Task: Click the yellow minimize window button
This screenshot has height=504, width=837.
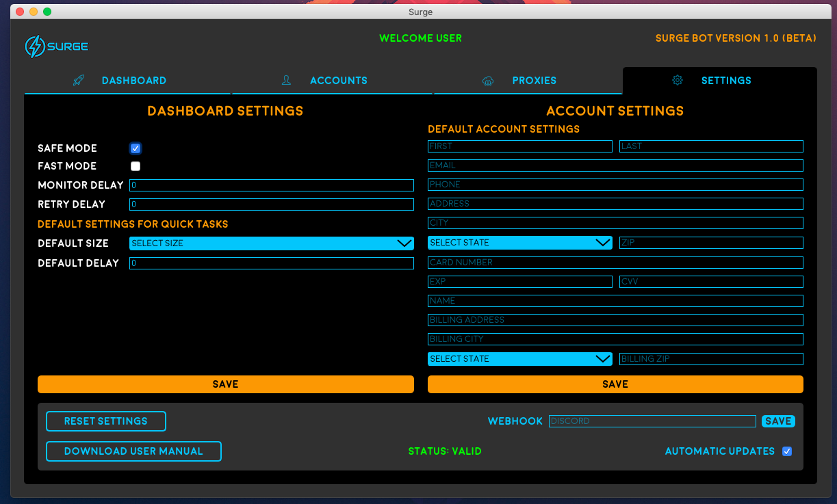Action: [x=34, y=12]
